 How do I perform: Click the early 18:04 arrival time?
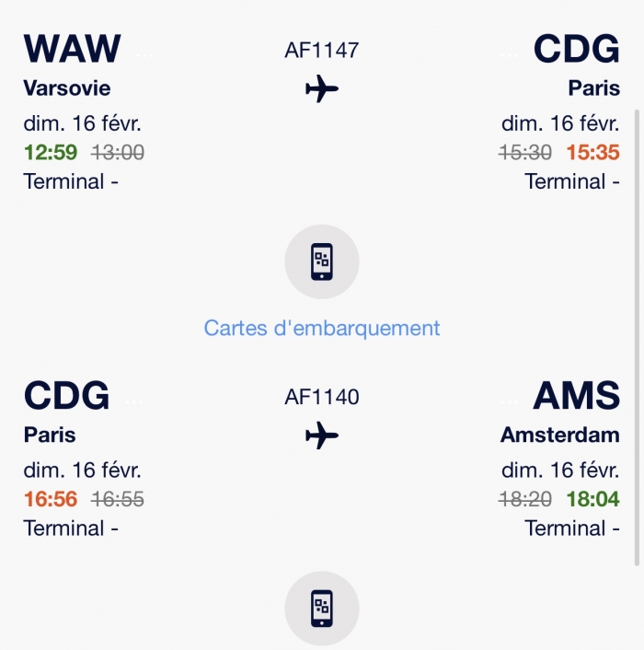[592, 500]
